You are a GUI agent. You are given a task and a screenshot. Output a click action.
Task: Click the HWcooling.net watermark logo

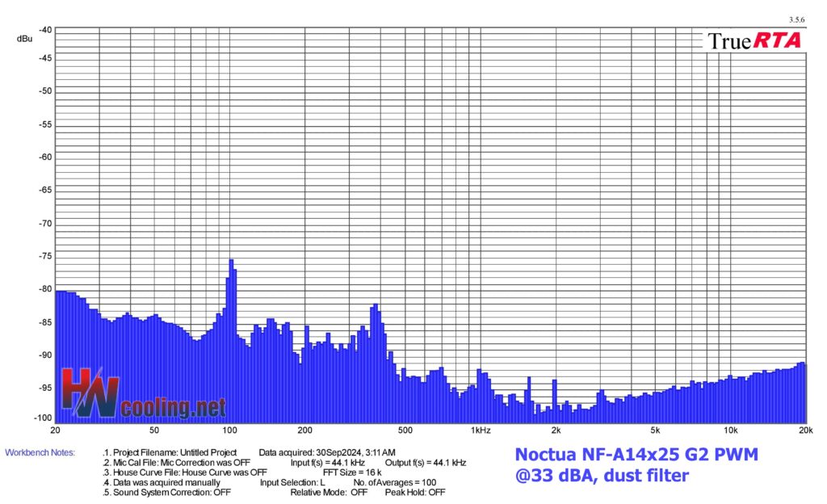143,395
